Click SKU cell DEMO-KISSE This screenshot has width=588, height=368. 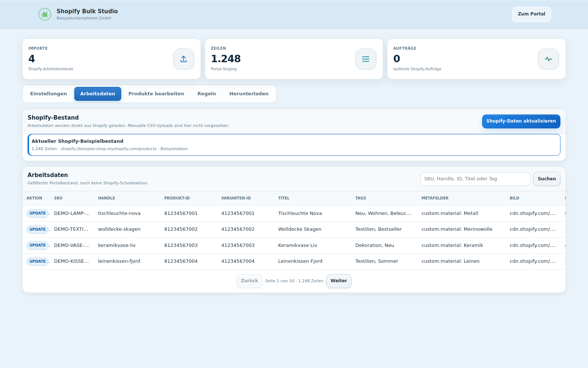(x=72, y=261)
